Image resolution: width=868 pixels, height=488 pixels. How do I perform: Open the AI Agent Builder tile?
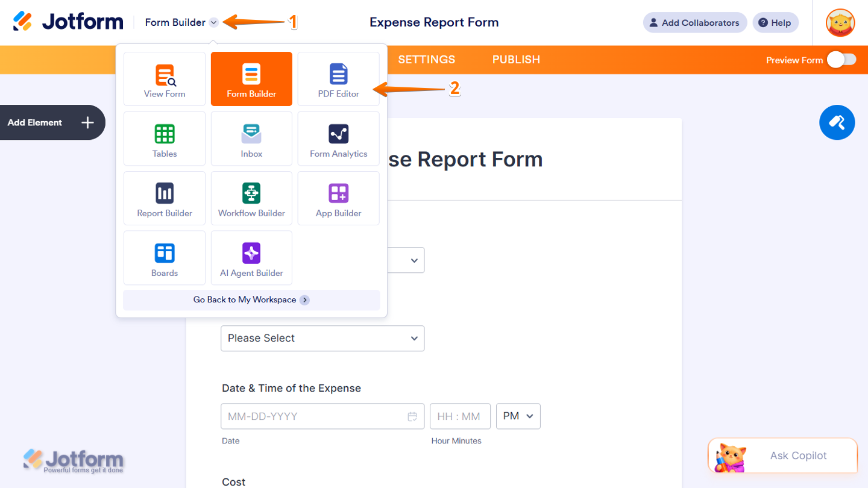[x=251, y=258]
